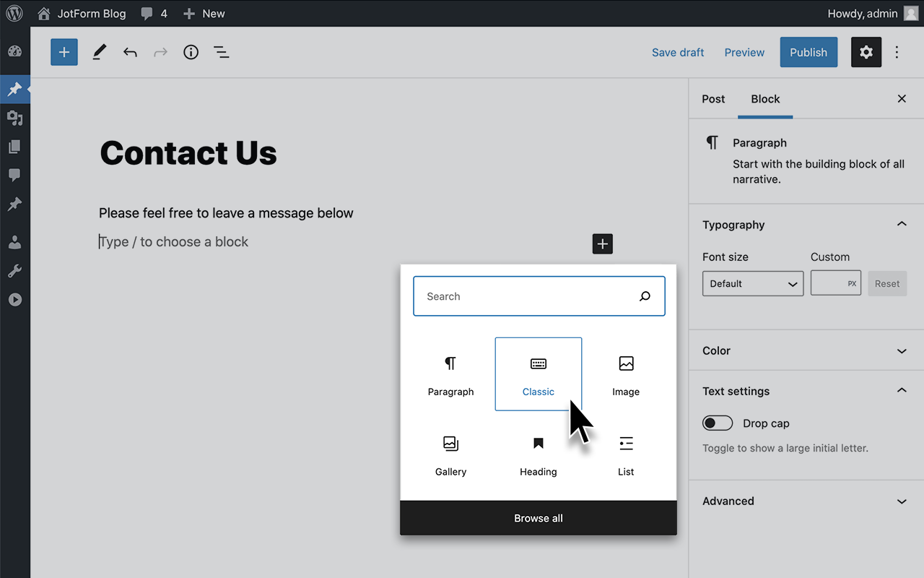Click the Publish button

[808, 52]
